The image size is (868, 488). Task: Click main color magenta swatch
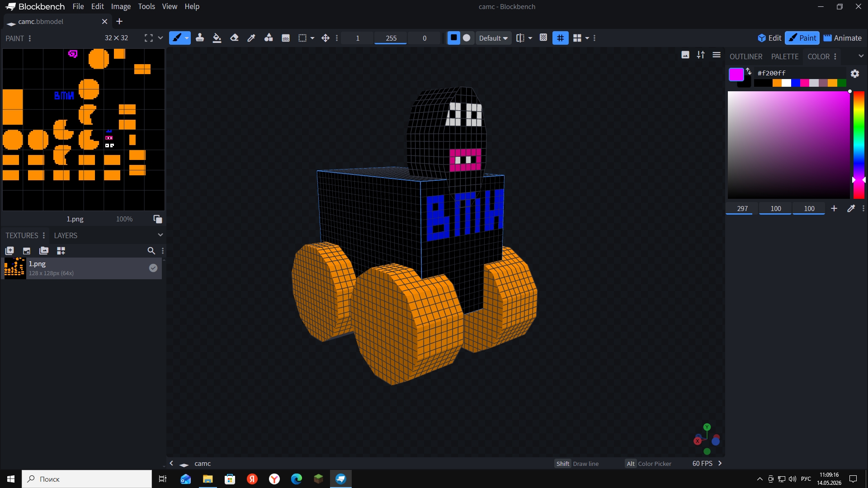[736, 74]
